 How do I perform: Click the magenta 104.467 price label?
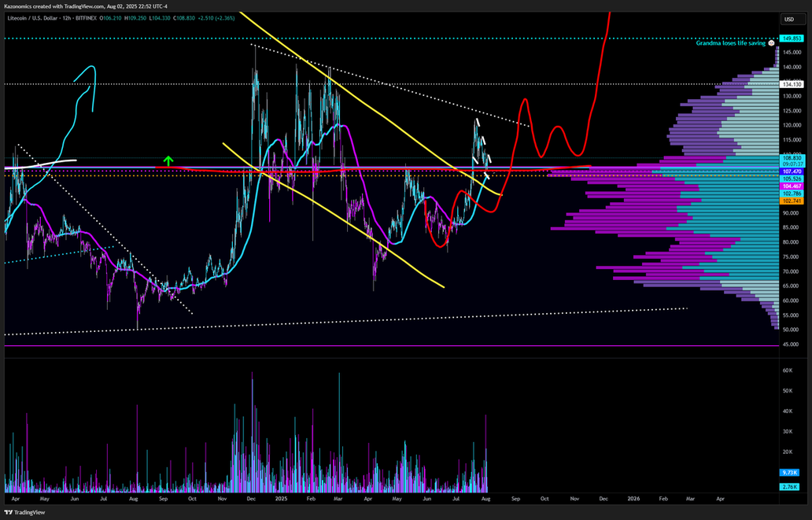(x=792, y=185)
